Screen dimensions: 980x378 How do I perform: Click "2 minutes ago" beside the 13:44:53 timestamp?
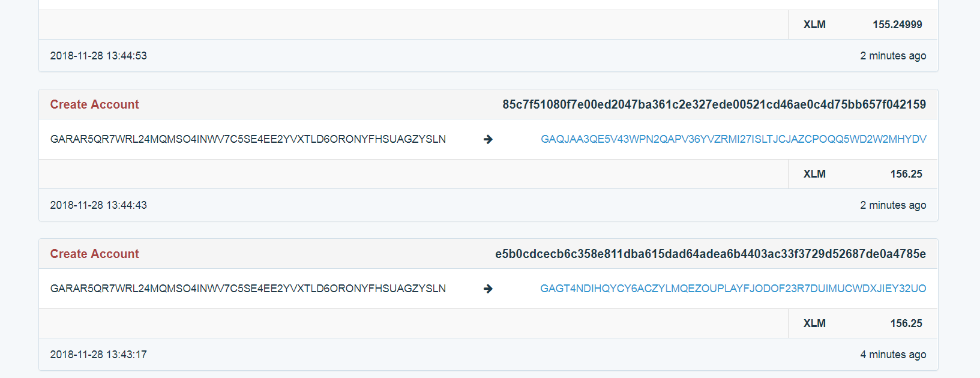pyautogui.click(x=893, y=56)
